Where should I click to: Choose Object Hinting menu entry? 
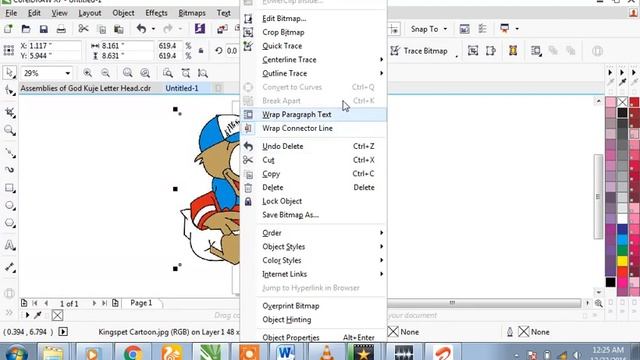[x=313, y=320]
